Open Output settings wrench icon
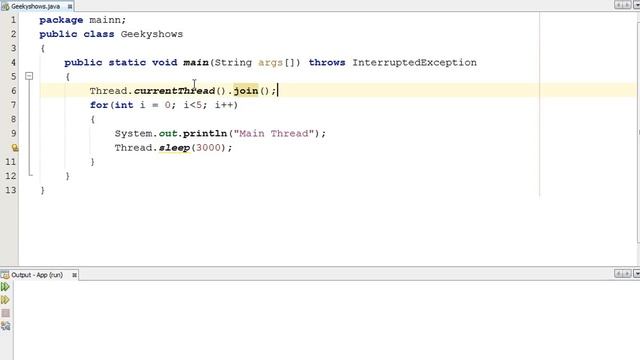The width and height of the screenshot is (640, 360). pos(5,326)
